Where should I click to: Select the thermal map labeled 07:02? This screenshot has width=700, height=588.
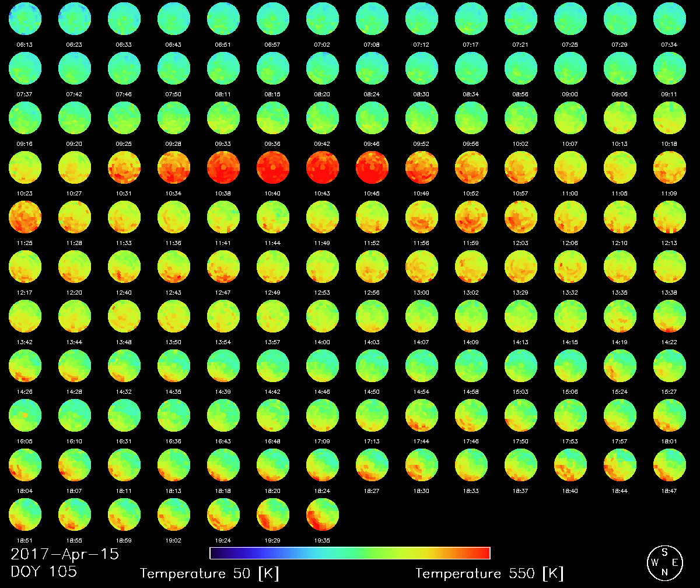tap(323, 19)
